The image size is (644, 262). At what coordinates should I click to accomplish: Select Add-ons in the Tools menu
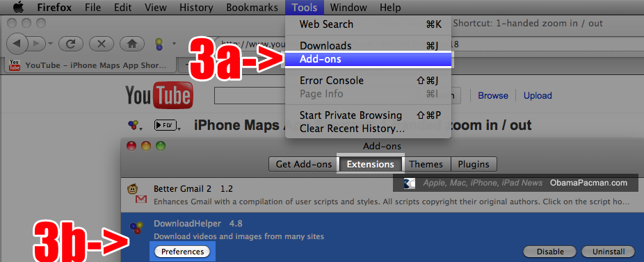click(x=368, y=60)
